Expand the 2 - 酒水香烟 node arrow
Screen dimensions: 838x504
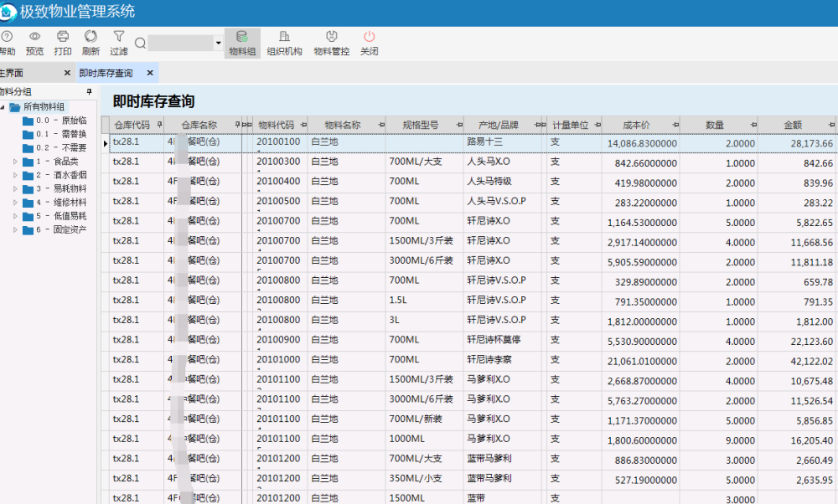point(15,175)
